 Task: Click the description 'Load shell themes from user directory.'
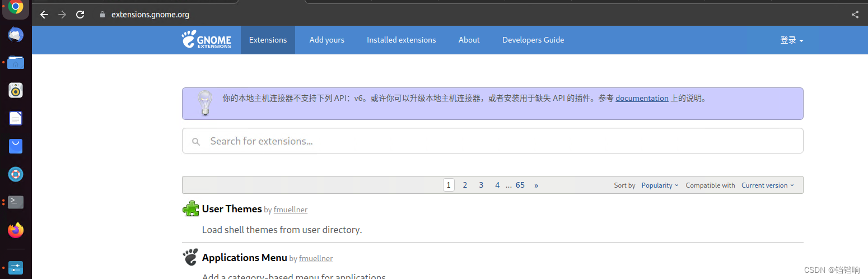coord(282,230)
